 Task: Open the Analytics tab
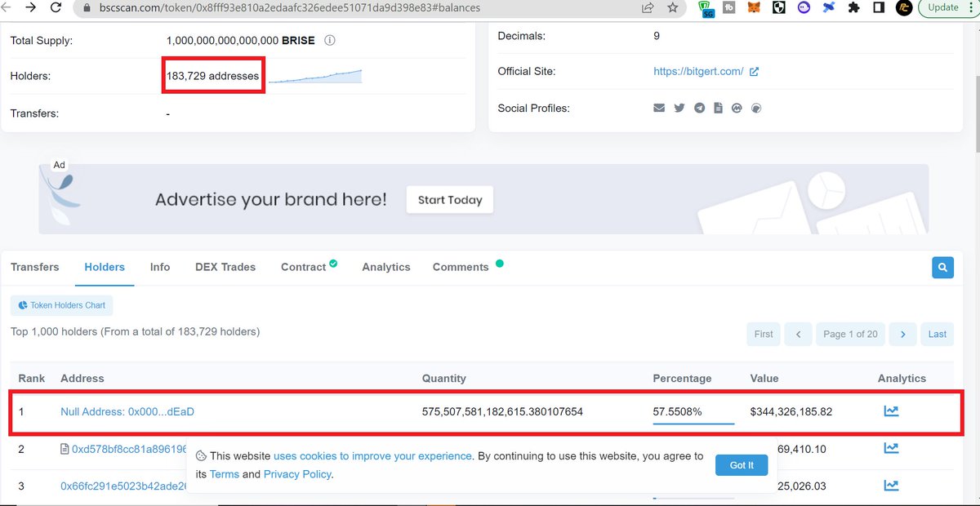click(386, 267)
